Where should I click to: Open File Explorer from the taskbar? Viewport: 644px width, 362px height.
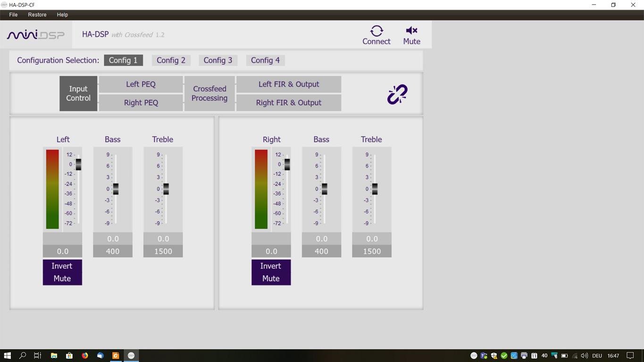(54, 355)
